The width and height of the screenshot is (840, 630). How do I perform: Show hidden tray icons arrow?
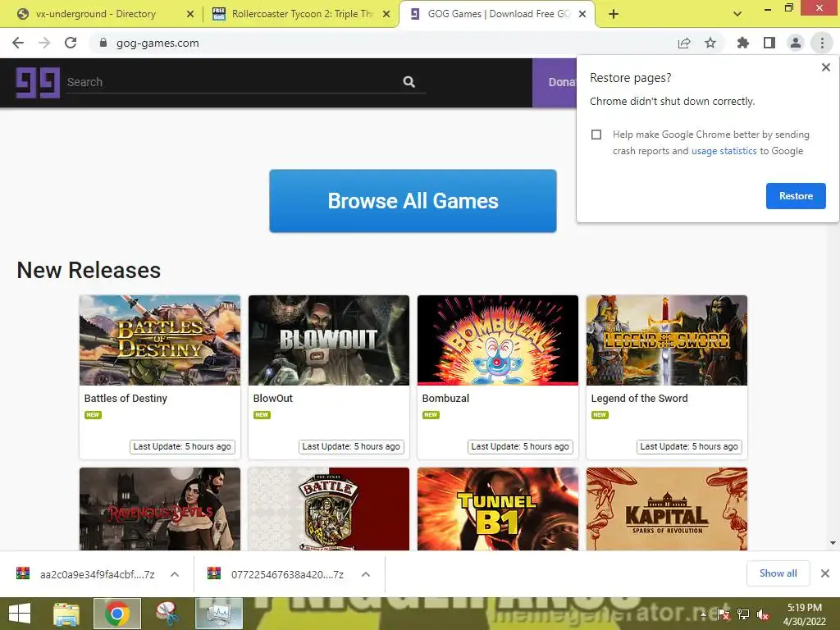[x=703, y=614]
